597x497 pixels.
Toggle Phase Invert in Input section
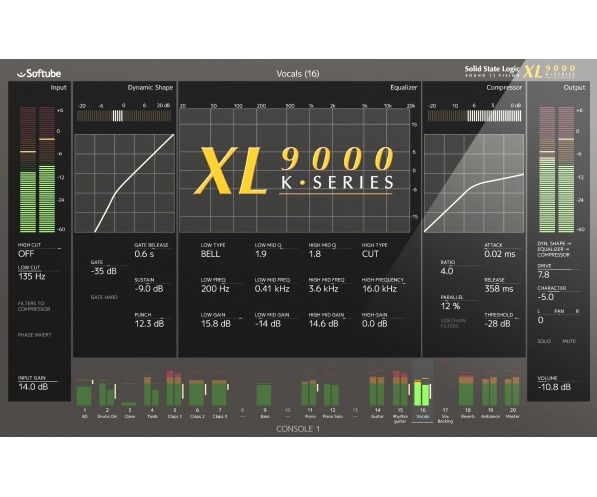(x=34, y=335)
